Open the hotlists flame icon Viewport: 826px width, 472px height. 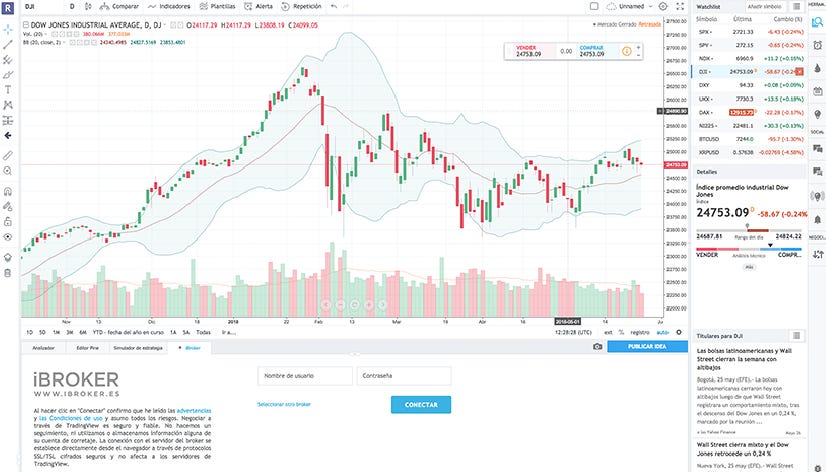coord(818,68)
